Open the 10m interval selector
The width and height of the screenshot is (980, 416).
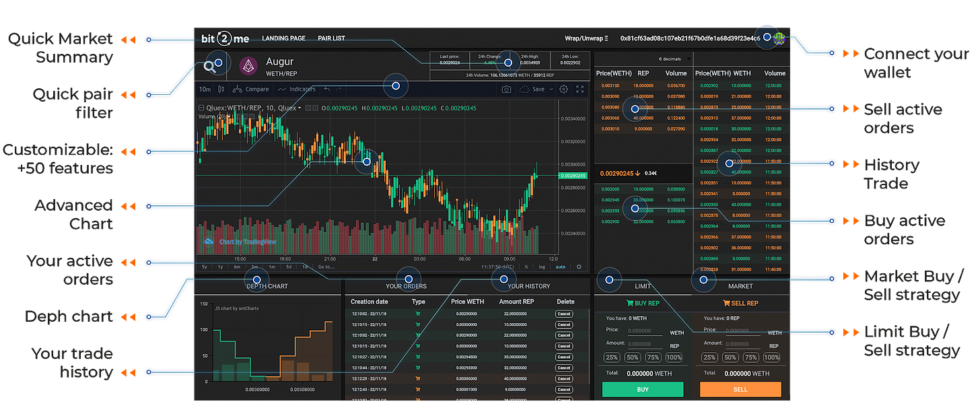click(x=205, y=89)
